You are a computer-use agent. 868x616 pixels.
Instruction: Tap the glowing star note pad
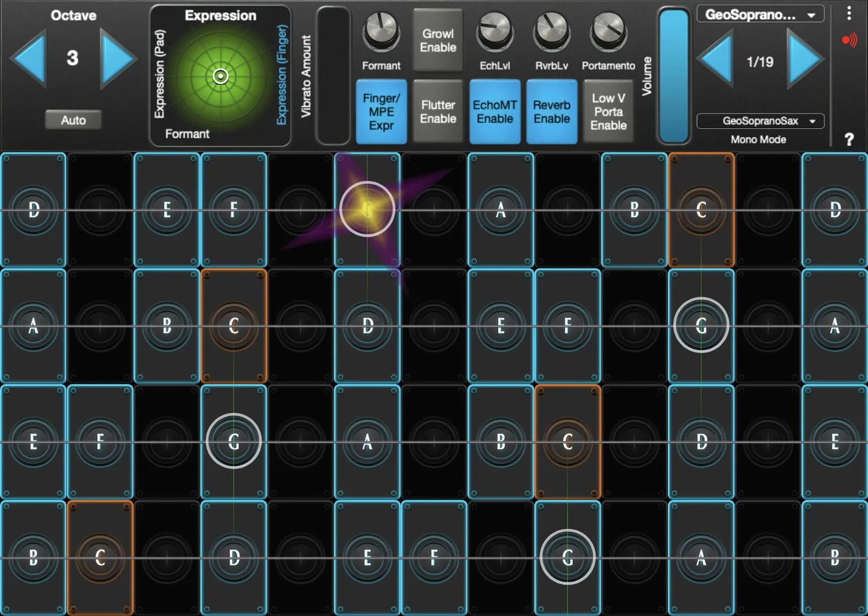pos(367,209)
